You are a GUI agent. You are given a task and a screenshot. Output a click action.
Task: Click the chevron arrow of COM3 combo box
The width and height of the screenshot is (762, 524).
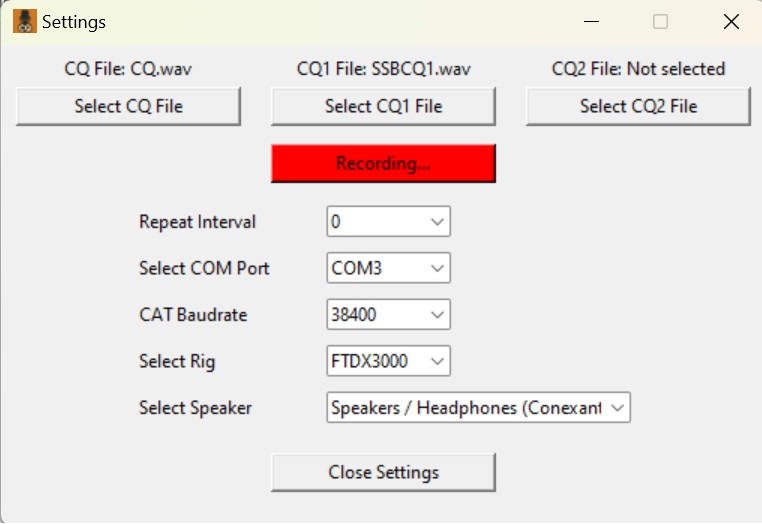coord(437,268)
